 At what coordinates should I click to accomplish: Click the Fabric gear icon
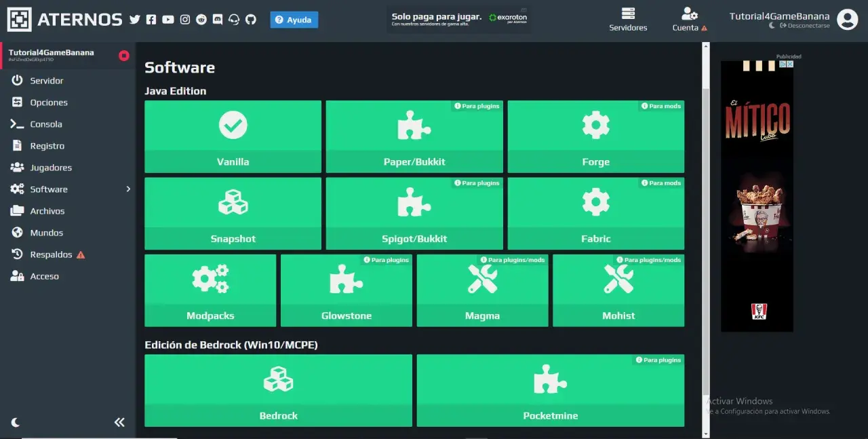596,202
